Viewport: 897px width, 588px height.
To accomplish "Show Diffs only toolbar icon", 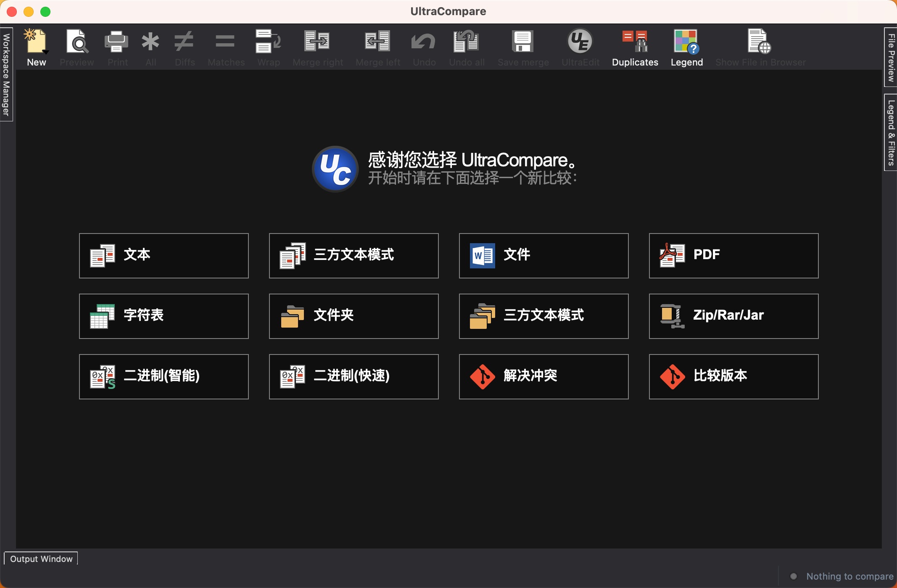I will click(x=184, y=41).
